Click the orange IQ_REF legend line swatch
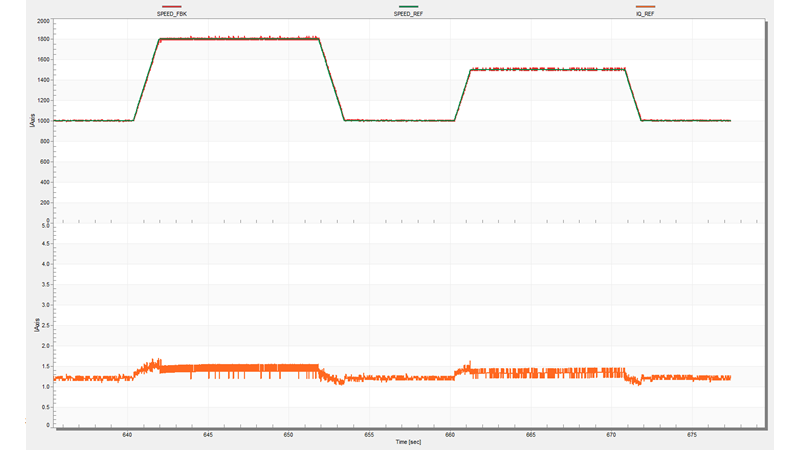 click(645, 7)
